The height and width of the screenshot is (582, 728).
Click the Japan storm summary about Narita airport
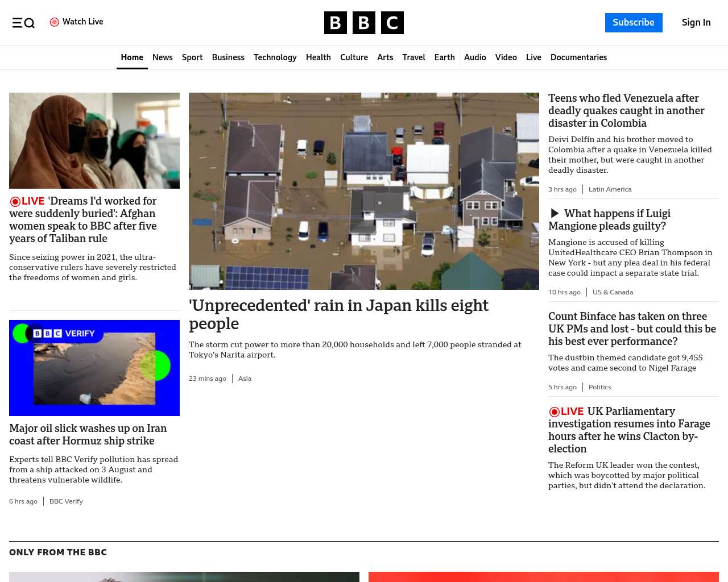tap(355, 350)
